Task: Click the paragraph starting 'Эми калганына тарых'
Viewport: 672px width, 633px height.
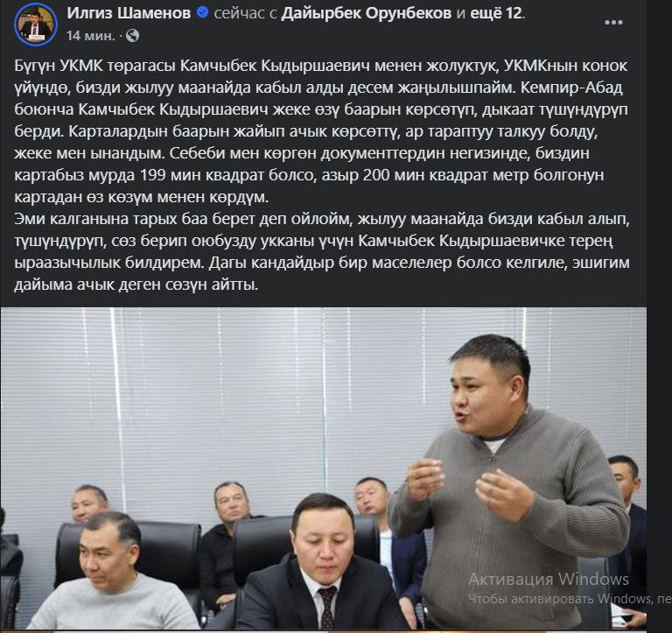Action: click(321, 251)
